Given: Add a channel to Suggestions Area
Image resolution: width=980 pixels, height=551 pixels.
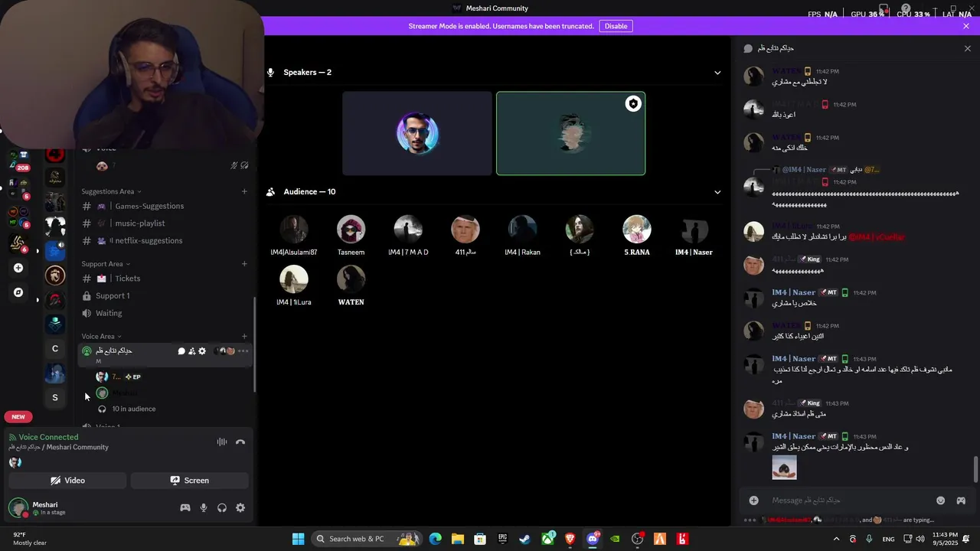Looking at the screenshot, I should [x=244, y=191].
